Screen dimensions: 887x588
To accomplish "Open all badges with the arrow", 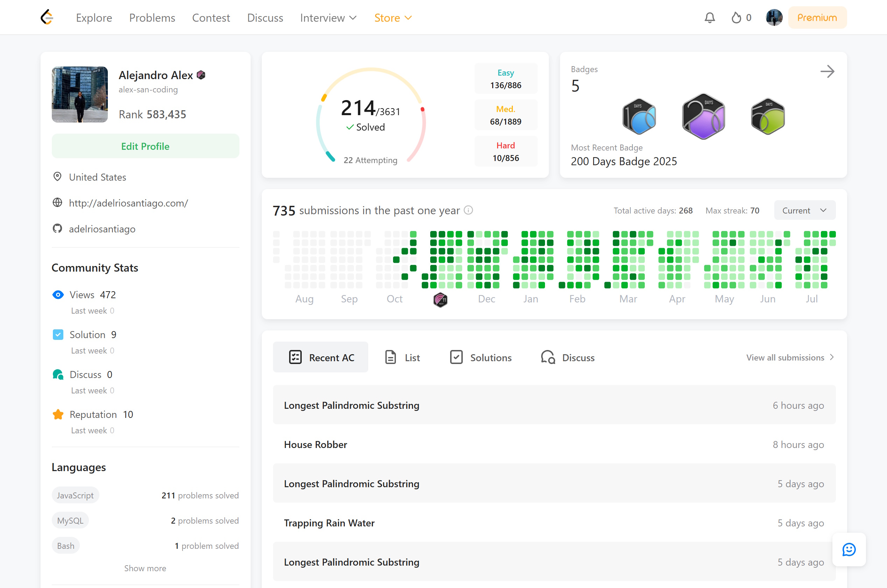I will 827,71.
